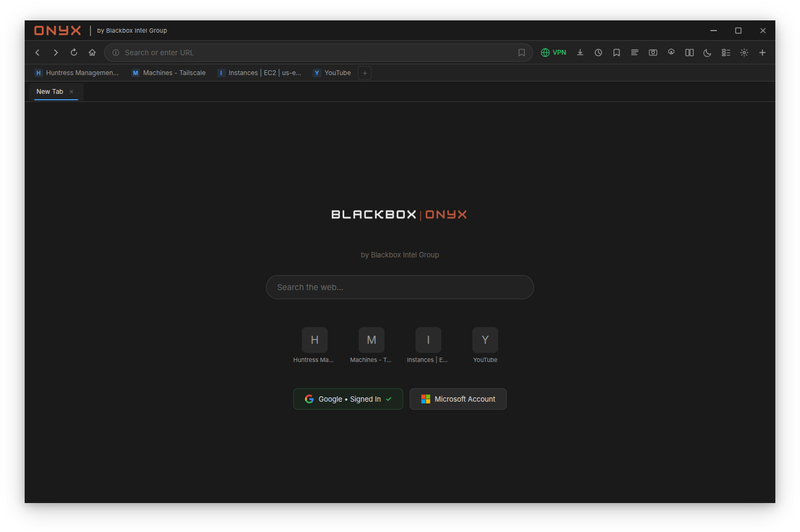Image resolution: width=800 pixels, height=532 pixels.
Task: Expand the site info panel in address bar
Action: [x=115, y=52]
